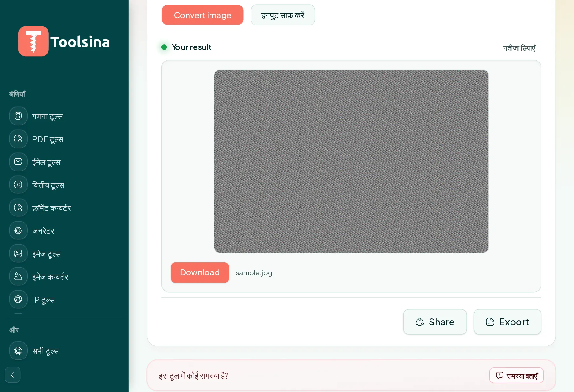Viewport: 574px width, 392px height.
Task: Click the जनरेटर chip icon
Action: tap(18, 231)
